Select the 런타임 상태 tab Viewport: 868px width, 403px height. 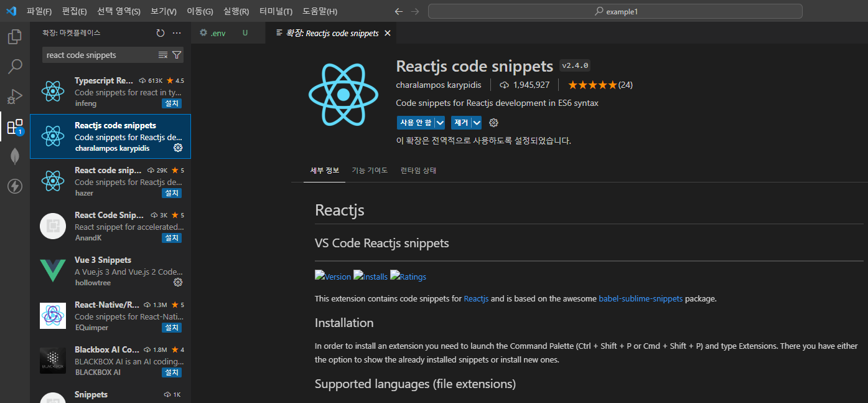(418, 170)
